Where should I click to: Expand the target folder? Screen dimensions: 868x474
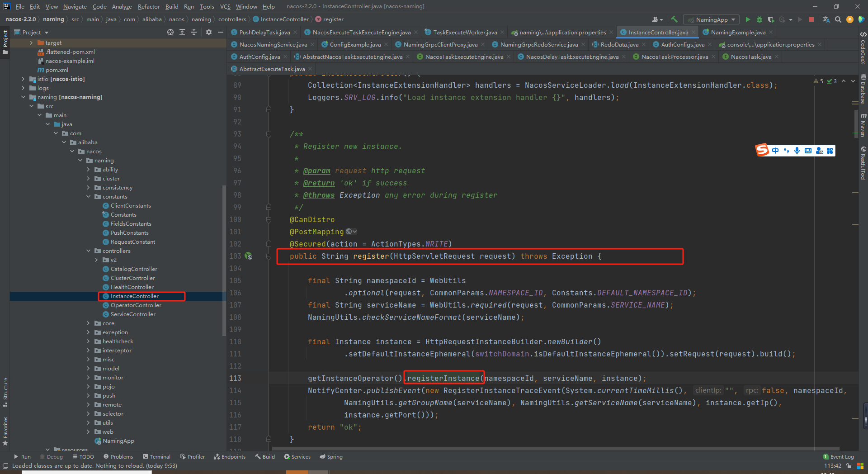31,43
